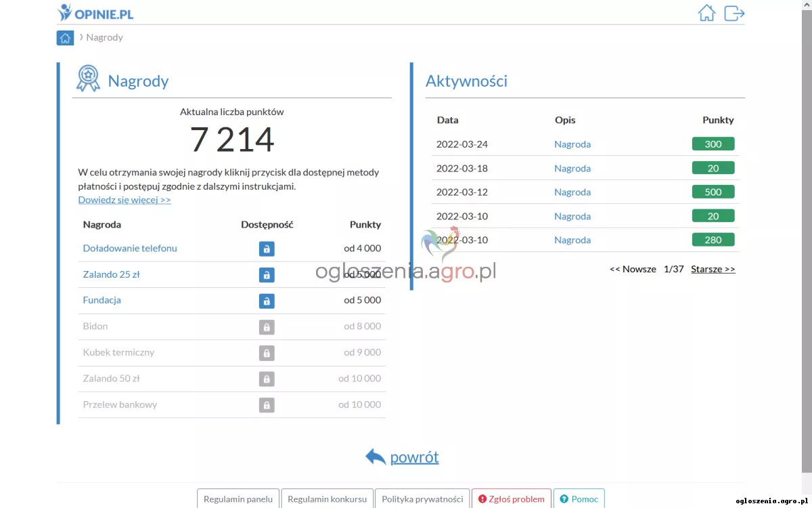Click the back arrow icon beside powrót
The width and height of the screenshot is (812, 508).
[376, 457]
